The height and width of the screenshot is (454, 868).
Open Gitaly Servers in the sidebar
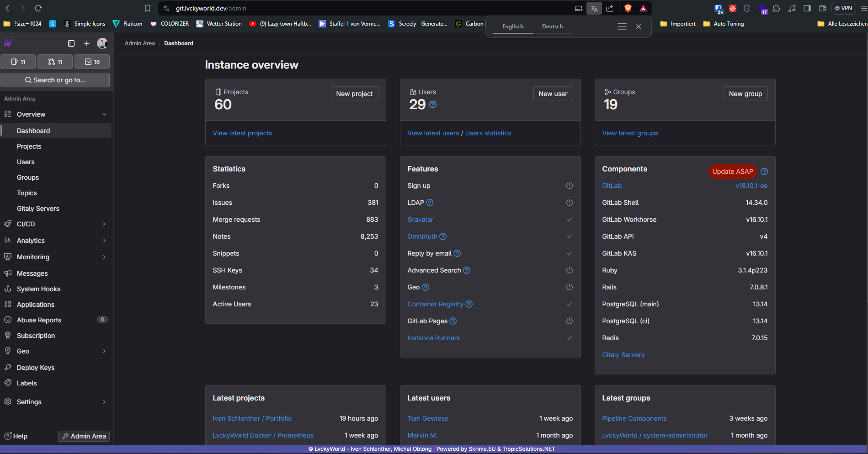coord(38,208)
